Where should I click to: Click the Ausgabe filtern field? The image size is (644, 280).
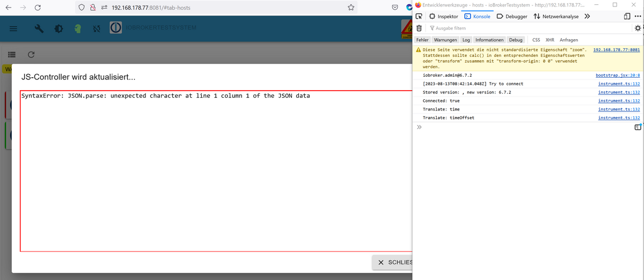tap(529, 28)
